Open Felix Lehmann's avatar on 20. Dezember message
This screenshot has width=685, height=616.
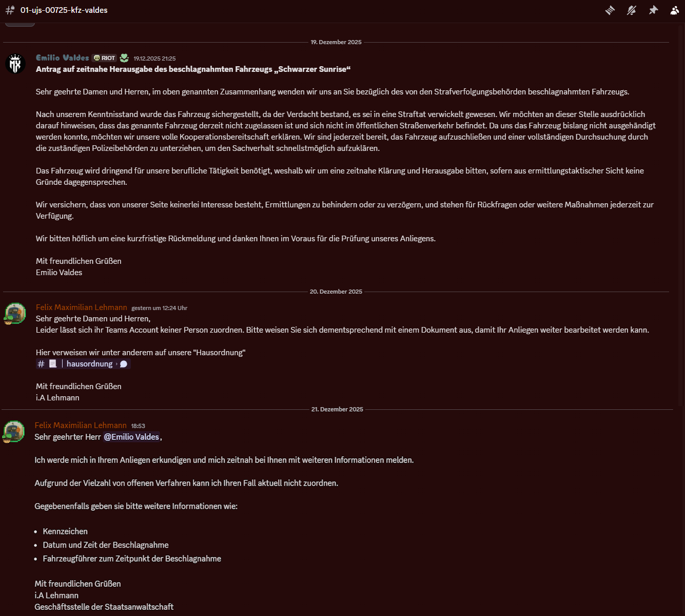(x=15, y=313)
